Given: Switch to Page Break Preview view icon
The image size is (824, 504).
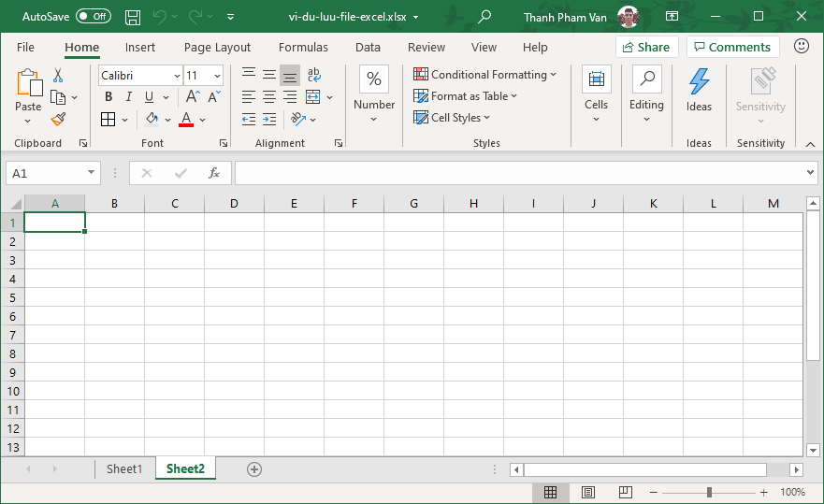Looking at the screenshot, I should [x=626, y=493].
